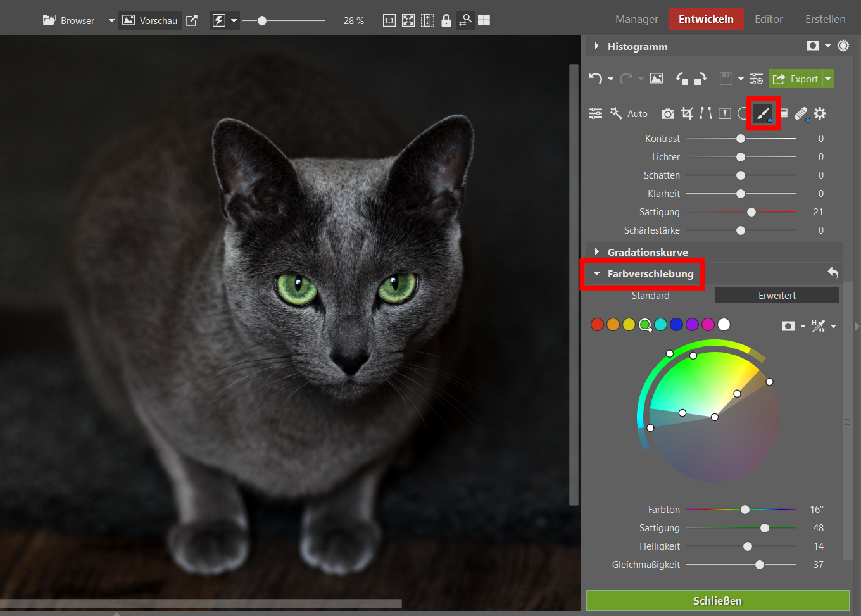Select the red color swatch

point(597,325)
